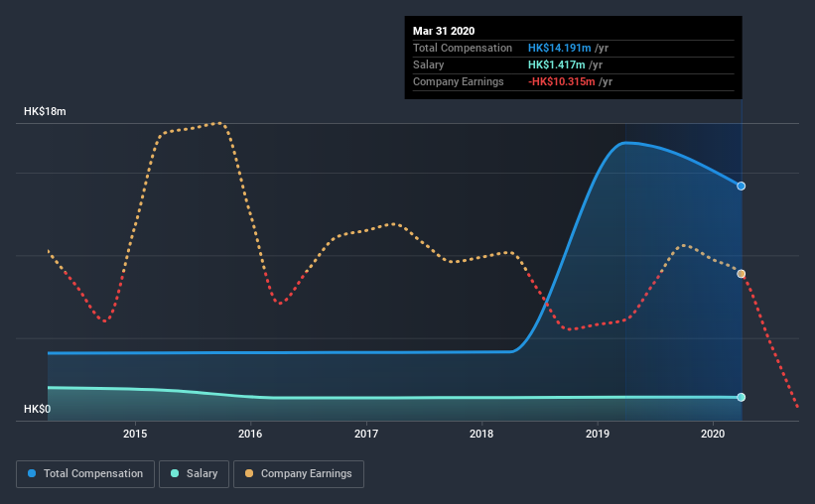The width and height of the screenshot is (815, 504).
Task: Click the 2015 x-axis label
Action: coord(135,434)
